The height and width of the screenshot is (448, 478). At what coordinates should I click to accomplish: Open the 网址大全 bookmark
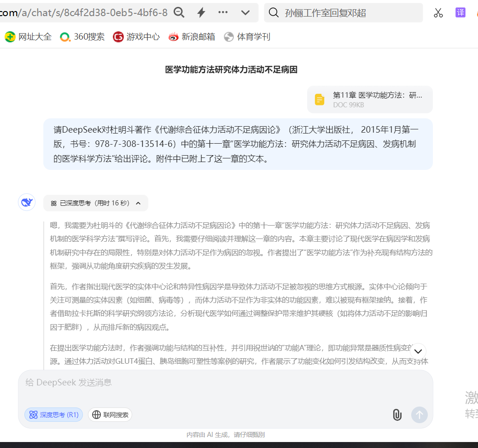tap(29, 37)
